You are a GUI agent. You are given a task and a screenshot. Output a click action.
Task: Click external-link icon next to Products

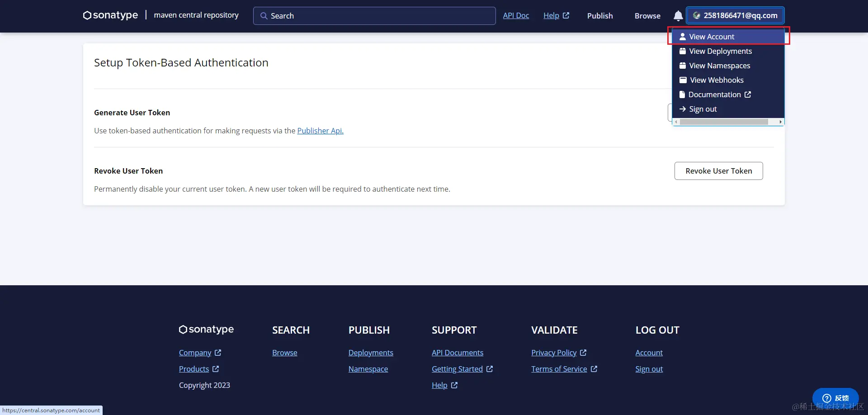(x=216, y=369)
